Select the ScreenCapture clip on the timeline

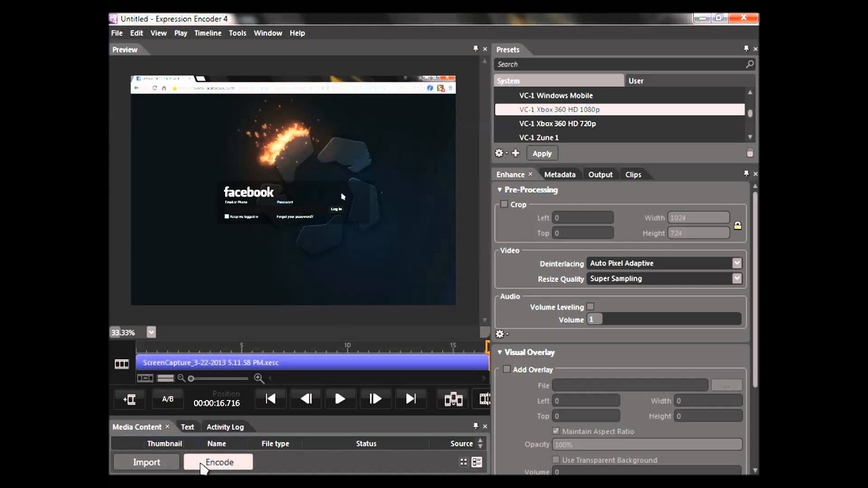(312, 363)
